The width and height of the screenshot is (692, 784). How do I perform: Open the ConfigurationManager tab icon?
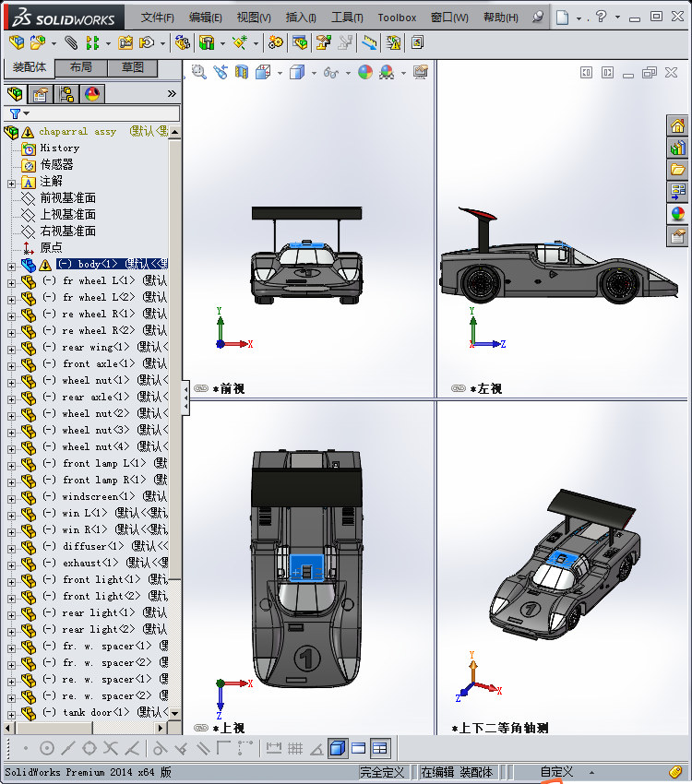66,94
